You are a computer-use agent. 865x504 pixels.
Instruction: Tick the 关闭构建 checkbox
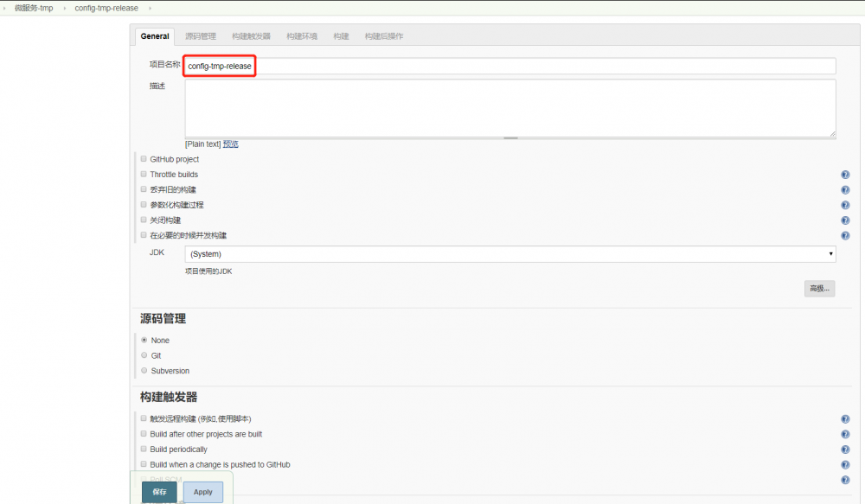(144, 220)
